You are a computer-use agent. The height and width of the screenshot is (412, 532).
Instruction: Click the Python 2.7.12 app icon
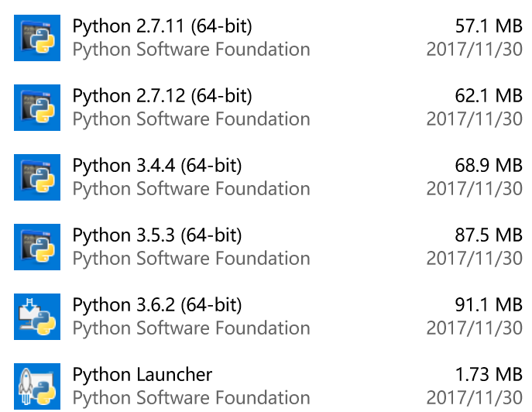37,108
